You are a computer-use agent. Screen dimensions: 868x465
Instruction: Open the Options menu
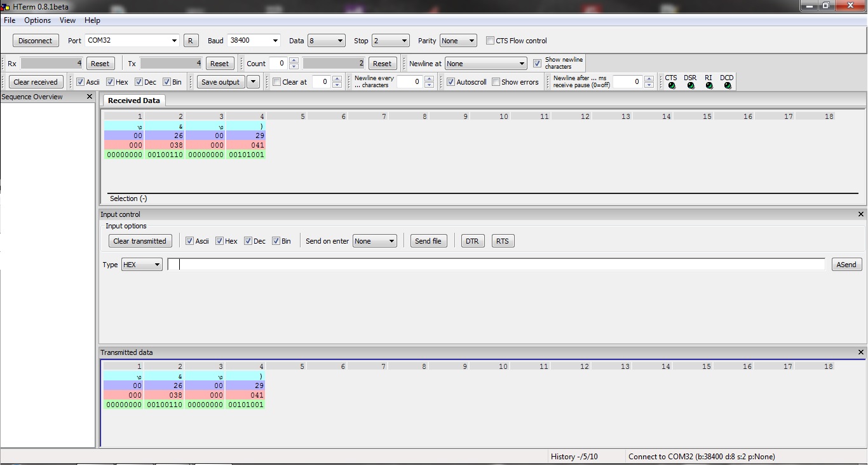(37, 20)
